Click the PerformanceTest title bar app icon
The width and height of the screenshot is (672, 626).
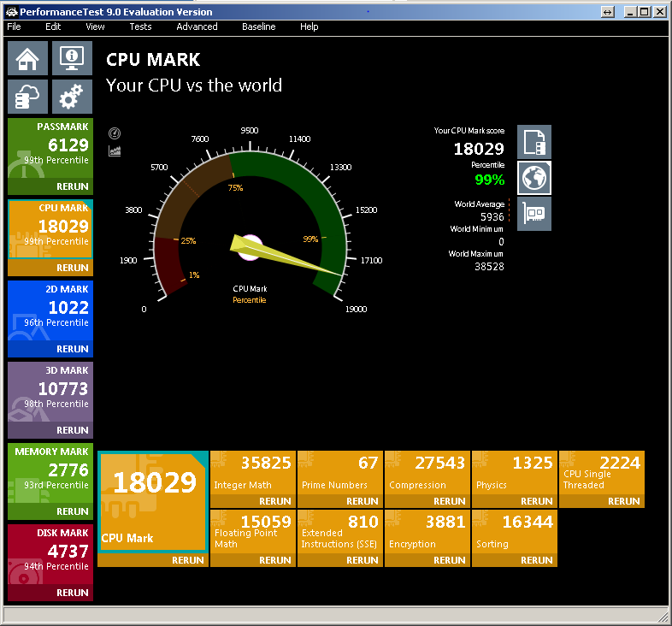[x=12, y=12]
